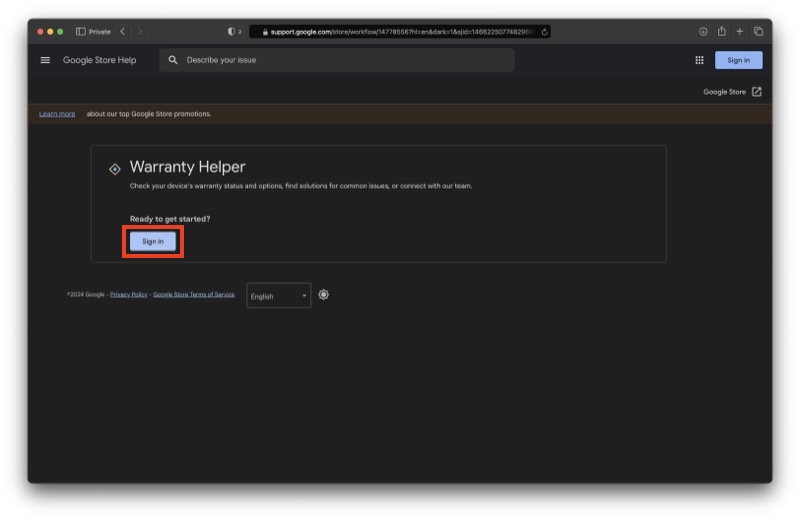Show the tab overview icon
The height and width of the screenshot is (520, 800).
[x=759, y=32]
